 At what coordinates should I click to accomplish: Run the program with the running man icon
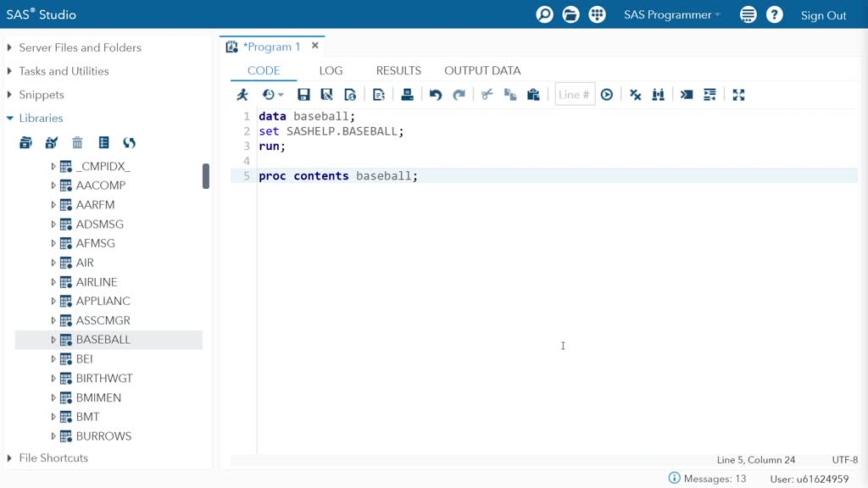pyautogui.click(x=242, y=95)
